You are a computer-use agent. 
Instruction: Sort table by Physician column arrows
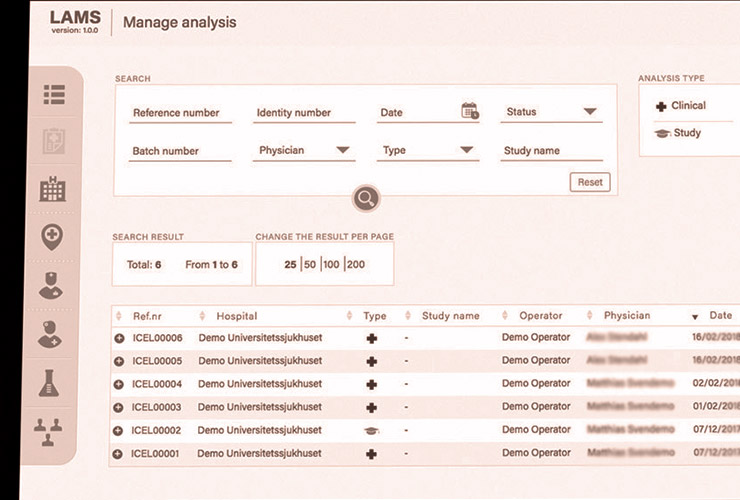coord(589,315)
